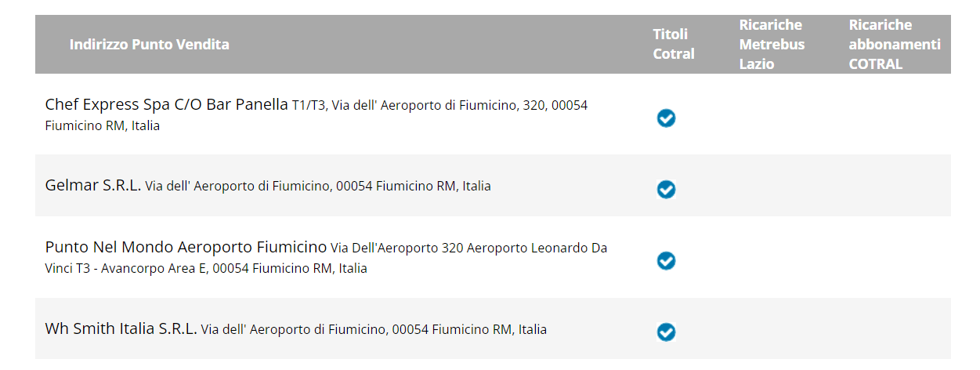Click the Ricariche Metrebus Lazio column header

[x=772, y=45]
